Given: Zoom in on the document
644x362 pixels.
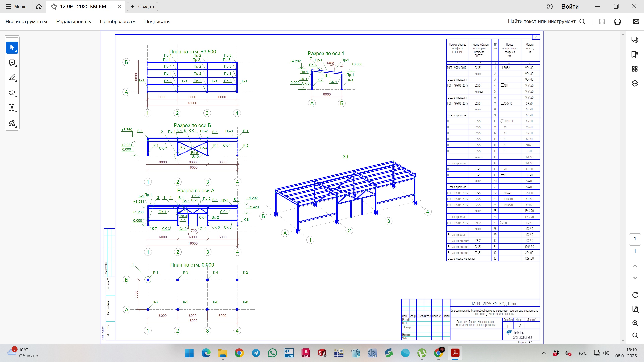Looking at the screenshot, I should (x=635, y=323).
